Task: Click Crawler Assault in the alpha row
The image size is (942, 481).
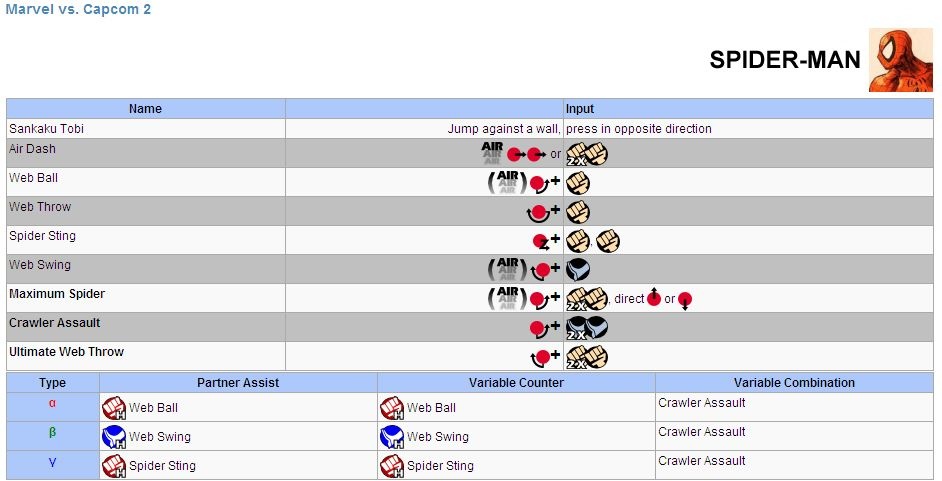Action: pyautogui.click(x=702, y=402)
